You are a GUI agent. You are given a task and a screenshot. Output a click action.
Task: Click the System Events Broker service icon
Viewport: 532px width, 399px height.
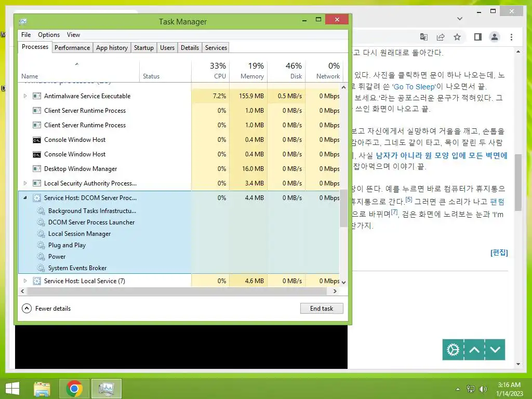pyautogui.click(x=41, y=268)
